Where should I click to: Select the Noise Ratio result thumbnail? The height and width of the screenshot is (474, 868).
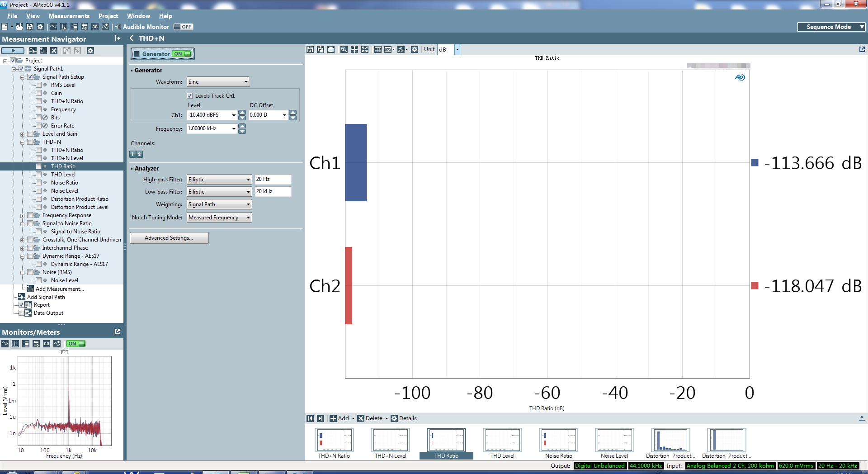tap(558, 440)
